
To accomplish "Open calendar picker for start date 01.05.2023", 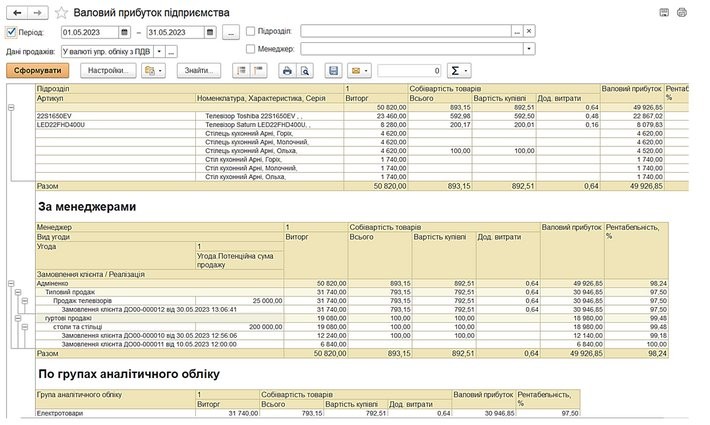I will [126, 32].
